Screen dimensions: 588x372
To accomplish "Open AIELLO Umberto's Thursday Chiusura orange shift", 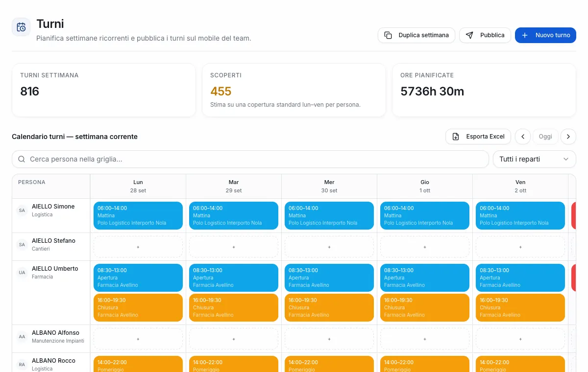I will tap(425, 307).
